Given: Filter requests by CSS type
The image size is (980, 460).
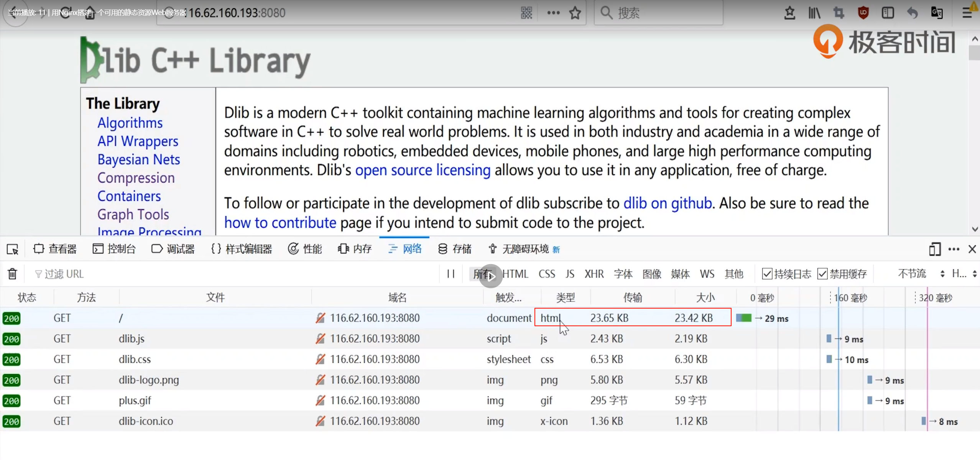Looking at the screenshot, I should pyautogui.click(x=547, y=274).
